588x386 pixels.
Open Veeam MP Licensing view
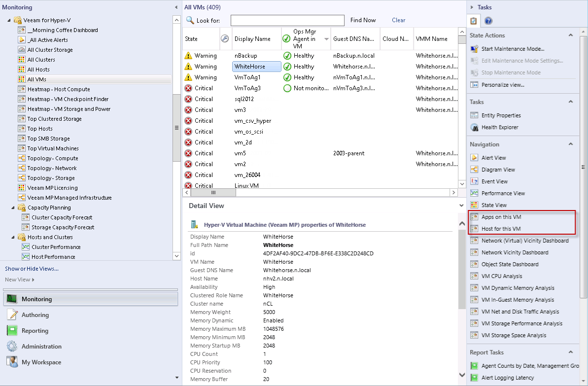coord(53,188)
